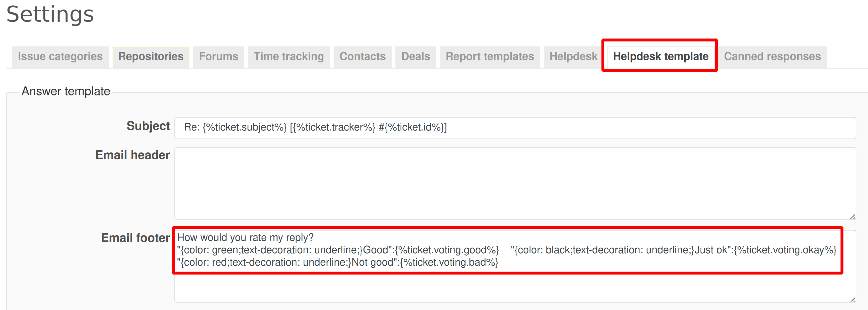Go to the Time tracking tab
868x310 pixels.
[x=288, y=56]
